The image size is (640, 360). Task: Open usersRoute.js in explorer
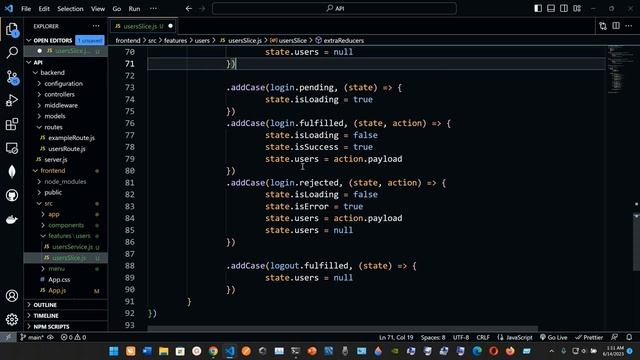66,149
